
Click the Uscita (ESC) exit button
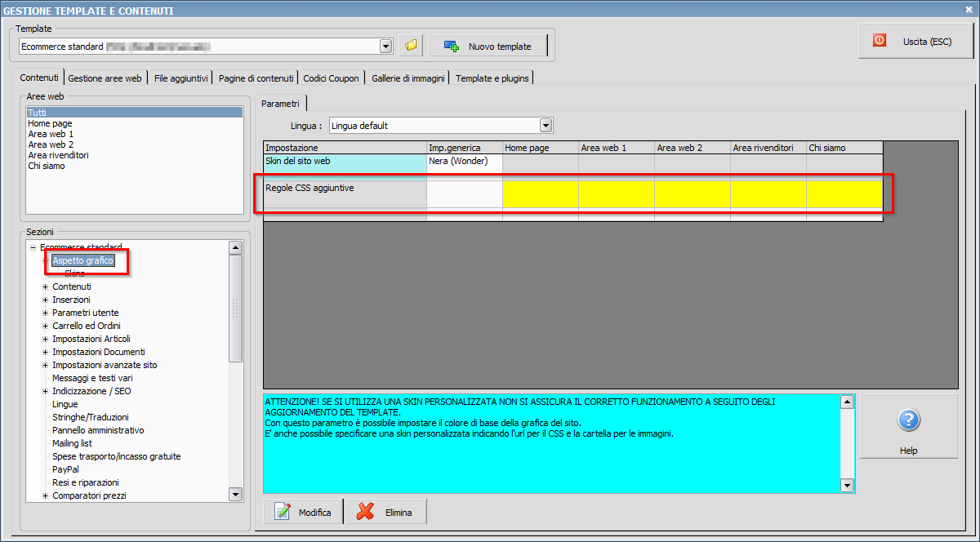click(915, 41)
